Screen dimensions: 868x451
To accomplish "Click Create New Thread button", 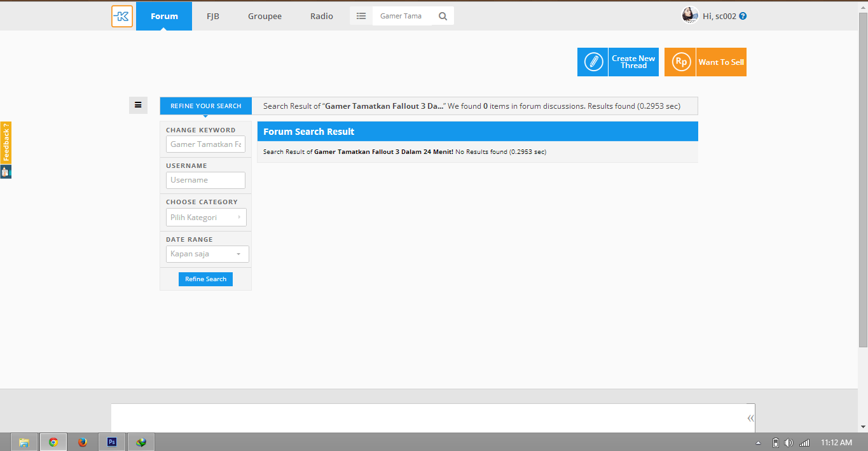I will point(618,62).
